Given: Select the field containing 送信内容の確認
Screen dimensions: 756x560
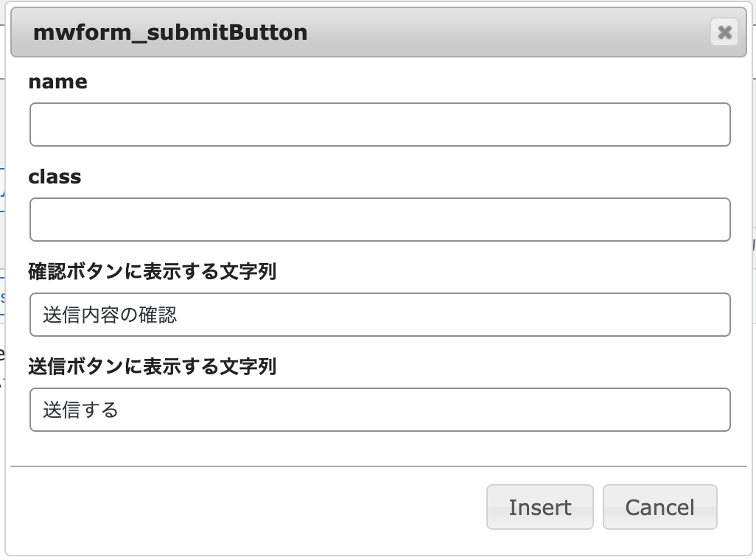Looking at the screenshot, I should pyautogui.click(x=380, y=315).
